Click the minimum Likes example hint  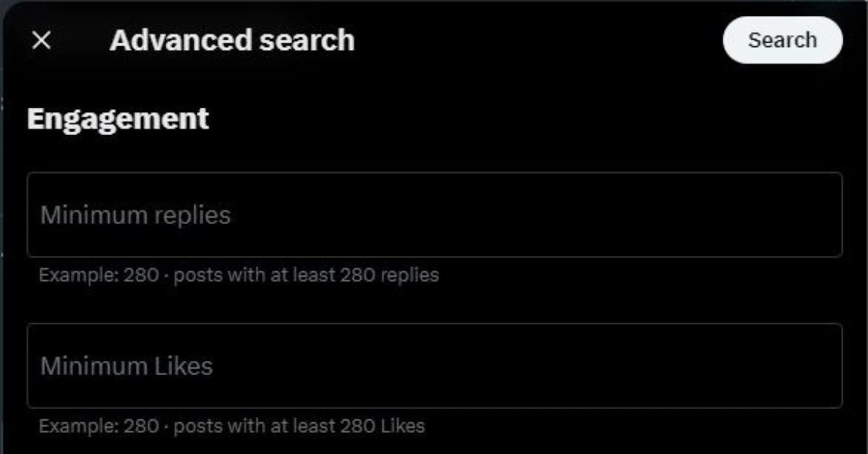[x=231, y=426]
